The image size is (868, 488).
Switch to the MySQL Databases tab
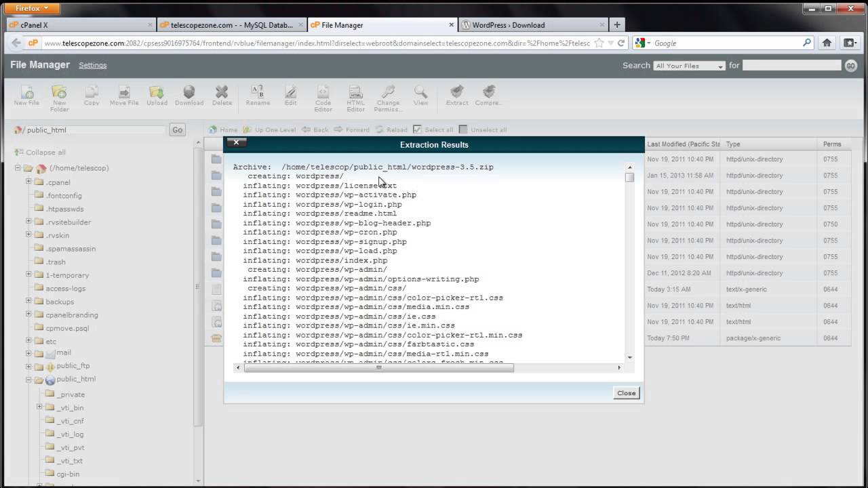coord(231,25)
